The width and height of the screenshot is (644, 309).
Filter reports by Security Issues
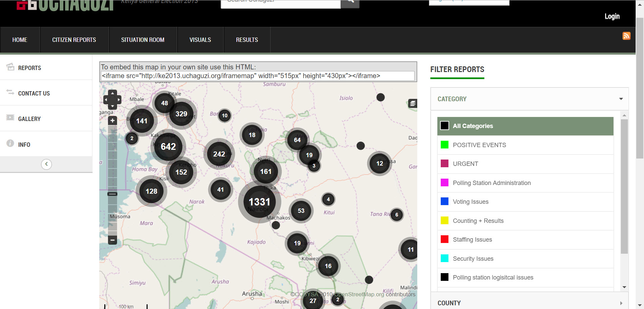(473, 259)
